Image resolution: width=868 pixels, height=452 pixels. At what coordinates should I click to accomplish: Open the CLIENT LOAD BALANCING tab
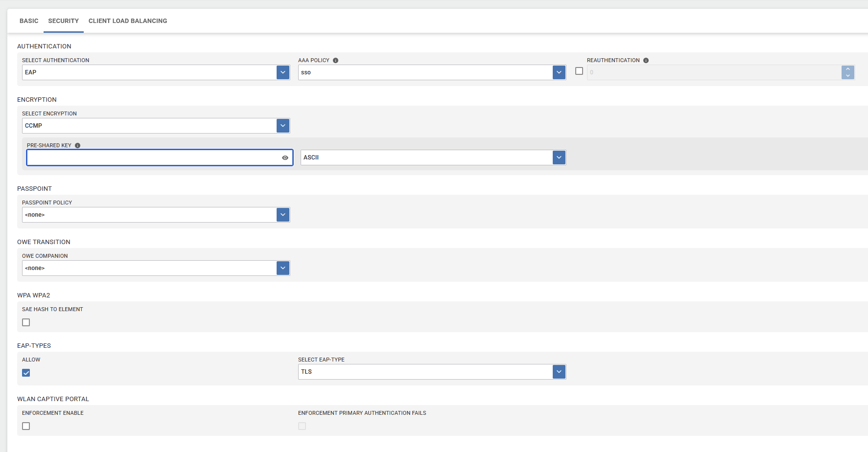pyautogui.click(x=128, y=21)
